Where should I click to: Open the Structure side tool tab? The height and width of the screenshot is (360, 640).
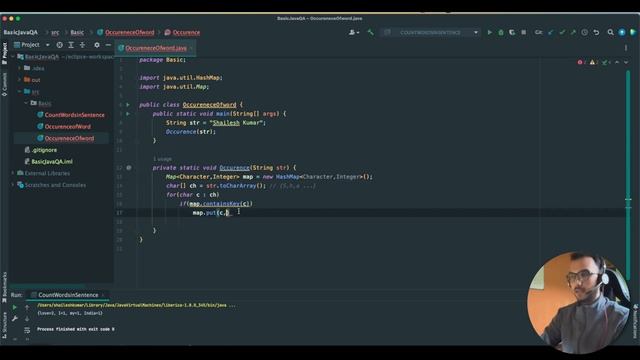pyautogui.click(x=4, y=325)
